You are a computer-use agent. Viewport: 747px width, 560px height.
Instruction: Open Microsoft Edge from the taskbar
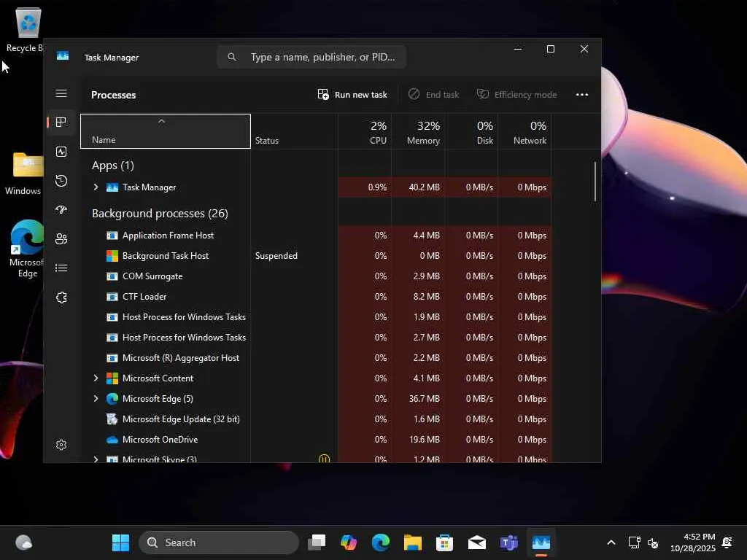(381, 542)
